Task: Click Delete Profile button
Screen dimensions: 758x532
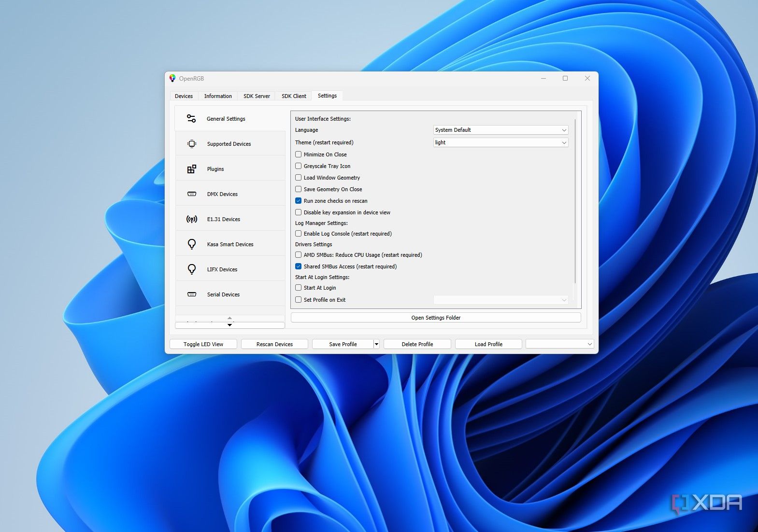Action: (x=417, y=344)
